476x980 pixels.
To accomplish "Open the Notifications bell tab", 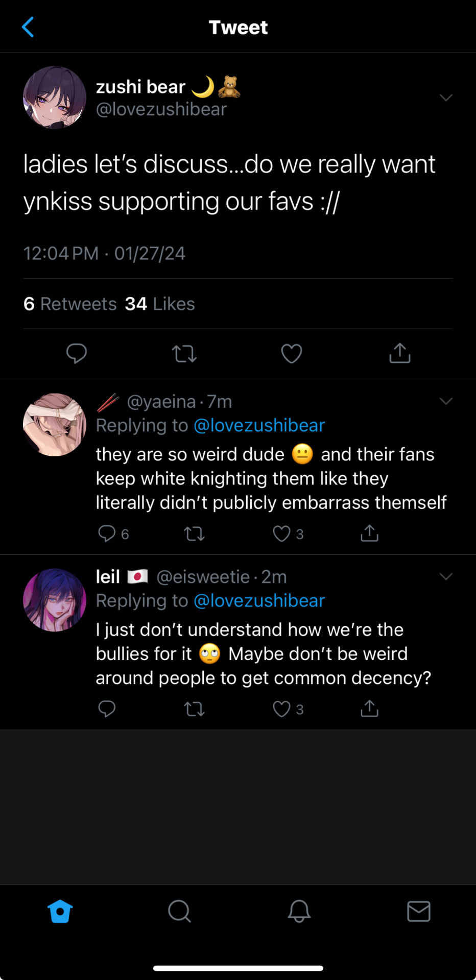I will point(299,911).
